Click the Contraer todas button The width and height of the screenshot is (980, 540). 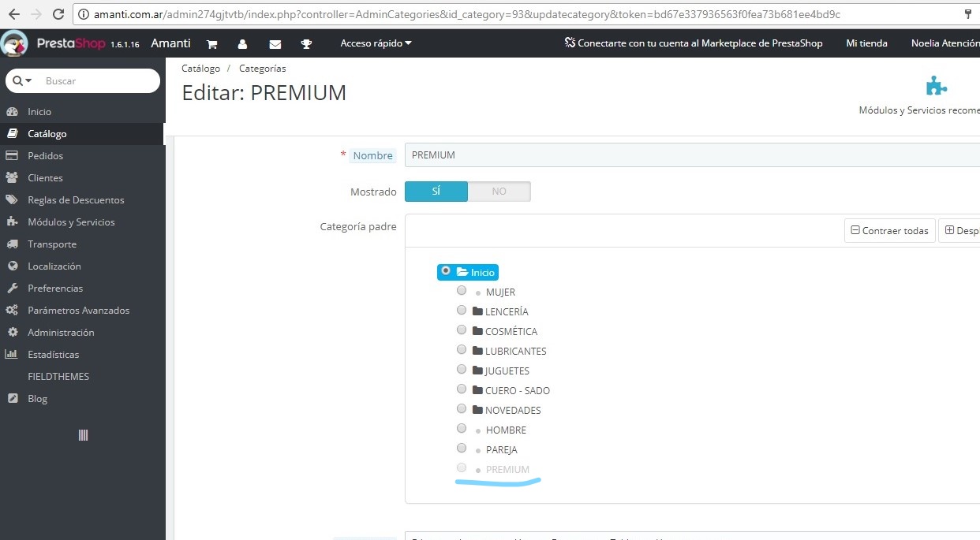[890, 231]
